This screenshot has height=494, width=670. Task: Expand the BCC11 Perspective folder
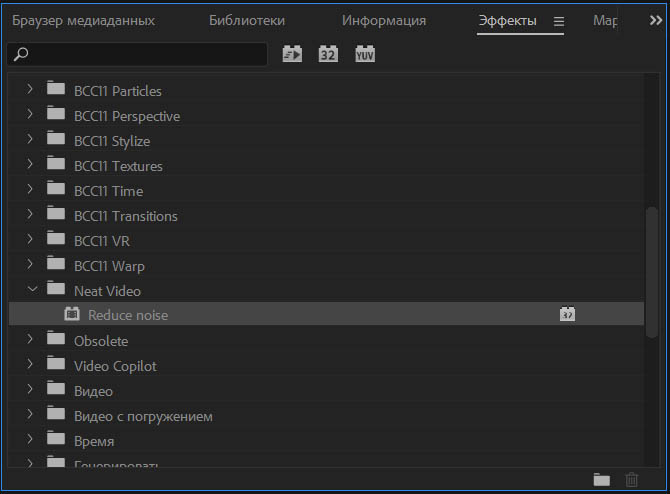click(29, 114)
